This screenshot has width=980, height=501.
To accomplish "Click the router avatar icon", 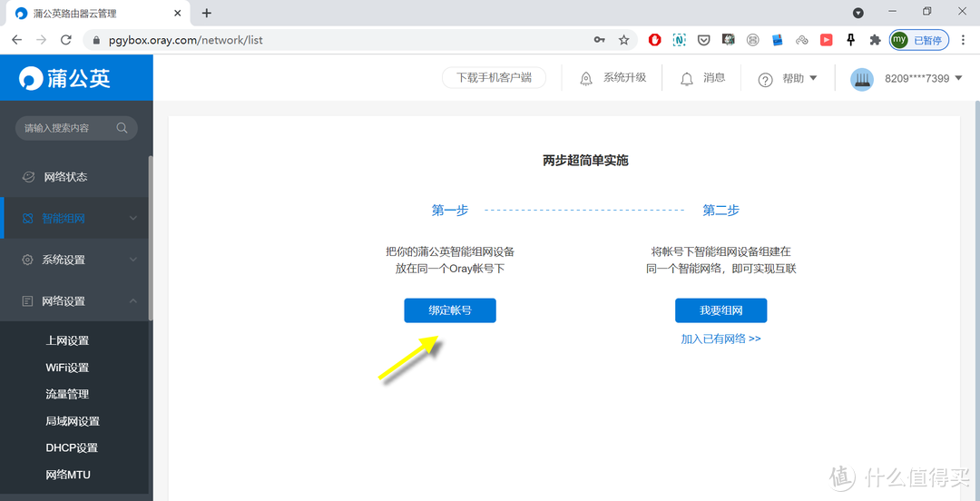I will pos(862,79).
